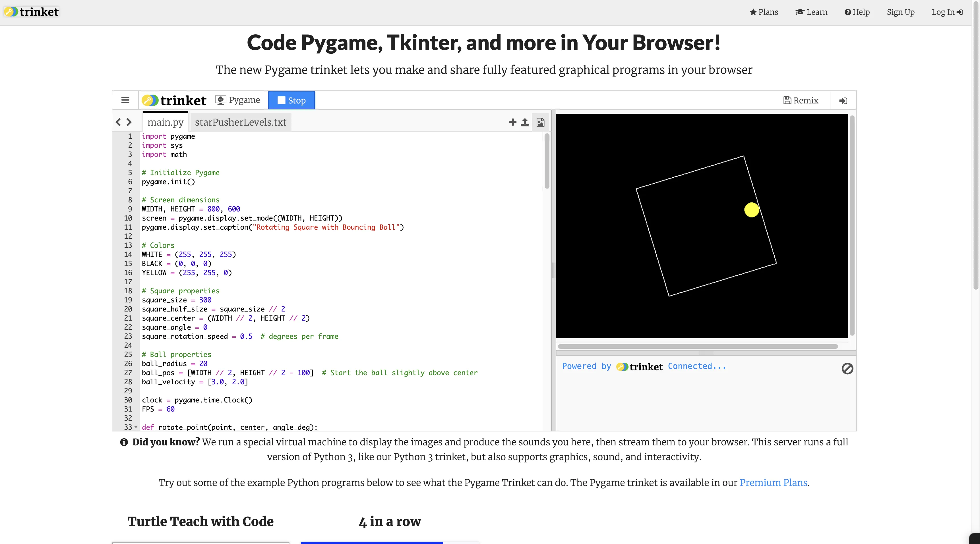Click Sign Up
The height and width of the screenshot is (544, 980).
pyautogui.click(x=900, y=12)
